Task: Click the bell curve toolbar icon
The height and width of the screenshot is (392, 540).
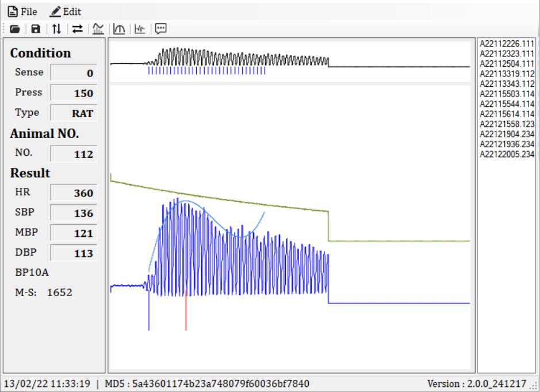Action: [119, 29]
